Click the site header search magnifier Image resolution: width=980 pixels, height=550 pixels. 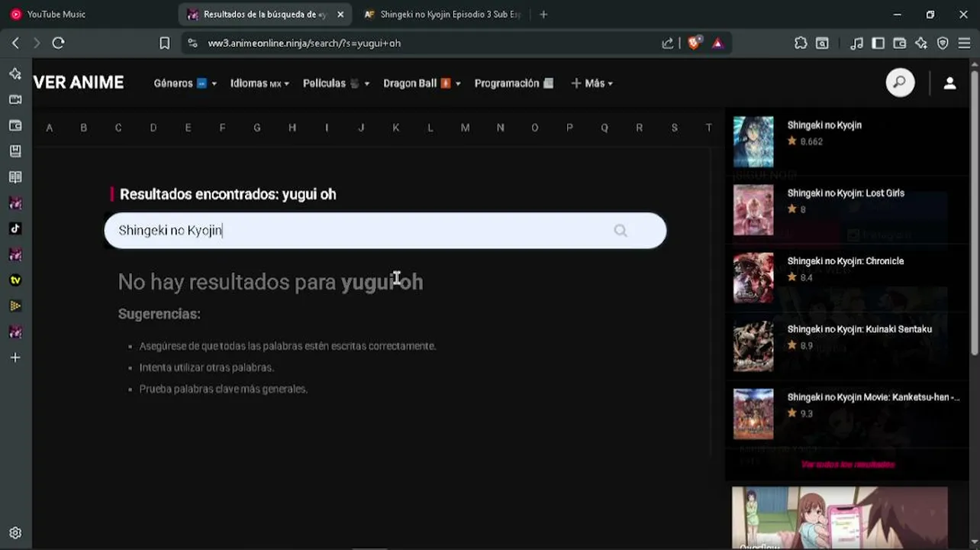[900, 82]
